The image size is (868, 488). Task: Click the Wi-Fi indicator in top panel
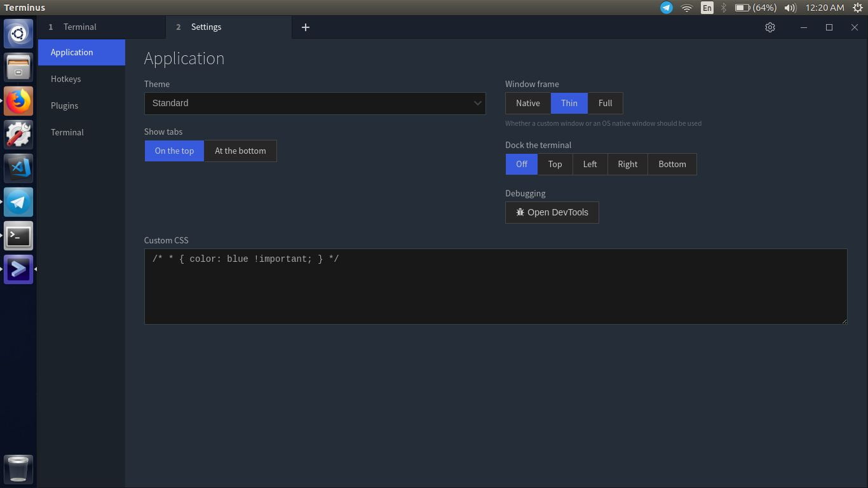686,8
